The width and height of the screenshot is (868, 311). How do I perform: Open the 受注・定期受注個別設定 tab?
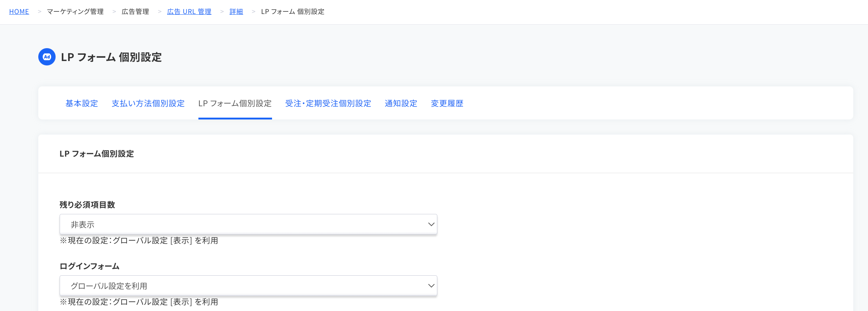[328, 104]
